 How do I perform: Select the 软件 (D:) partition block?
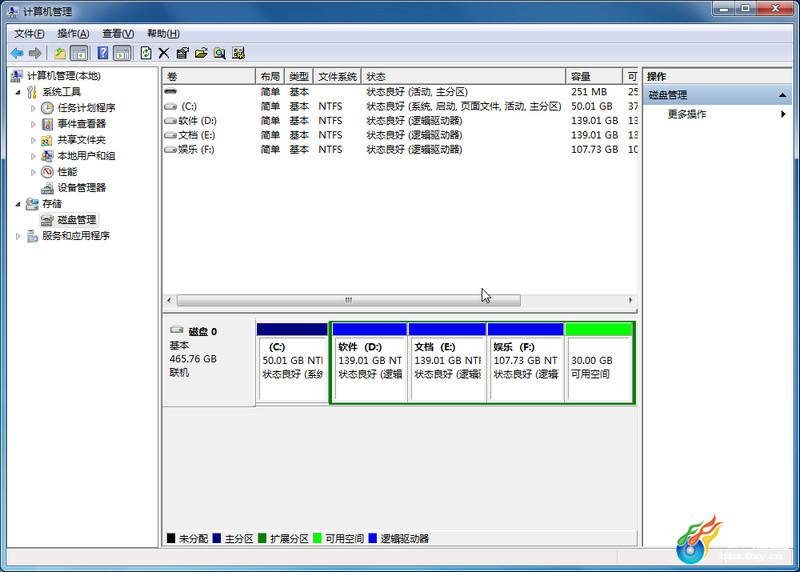point(369,363)
